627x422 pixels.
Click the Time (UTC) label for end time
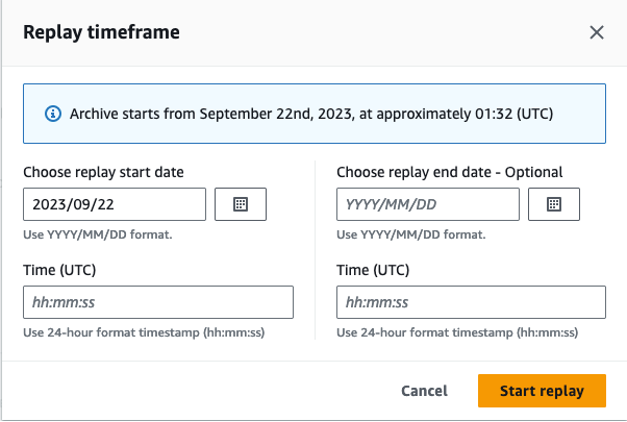(373, 270)
